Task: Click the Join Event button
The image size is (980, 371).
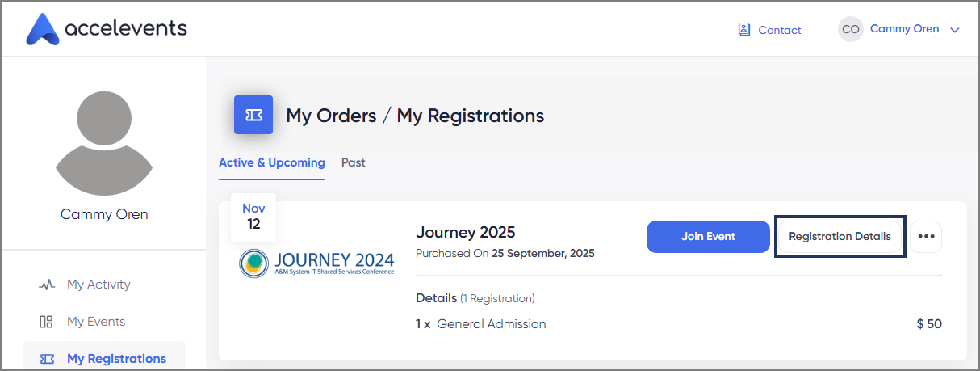Action: click(708, 237)
